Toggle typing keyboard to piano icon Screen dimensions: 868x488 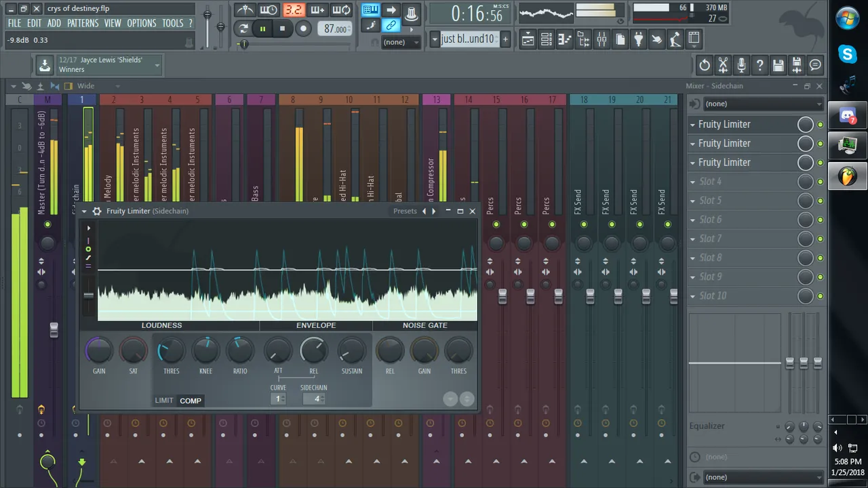[x=370, y=9]
